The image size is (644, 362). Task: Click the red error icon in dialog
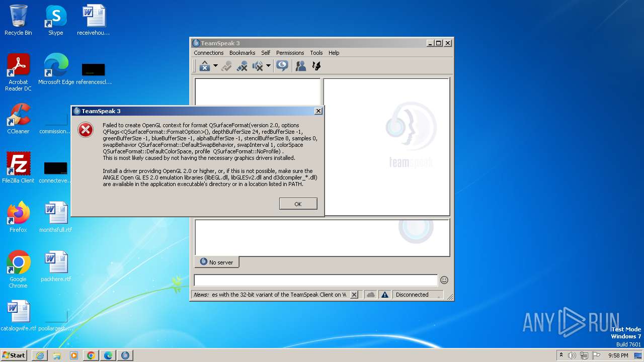tap(86, 130)
